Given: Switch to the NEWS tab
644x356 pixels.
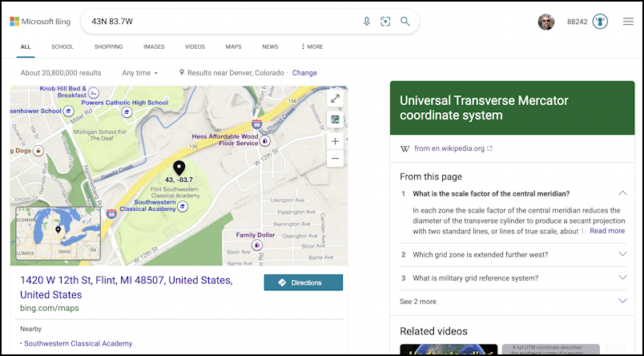Looking at the screenshot, I should pos(270,47).
